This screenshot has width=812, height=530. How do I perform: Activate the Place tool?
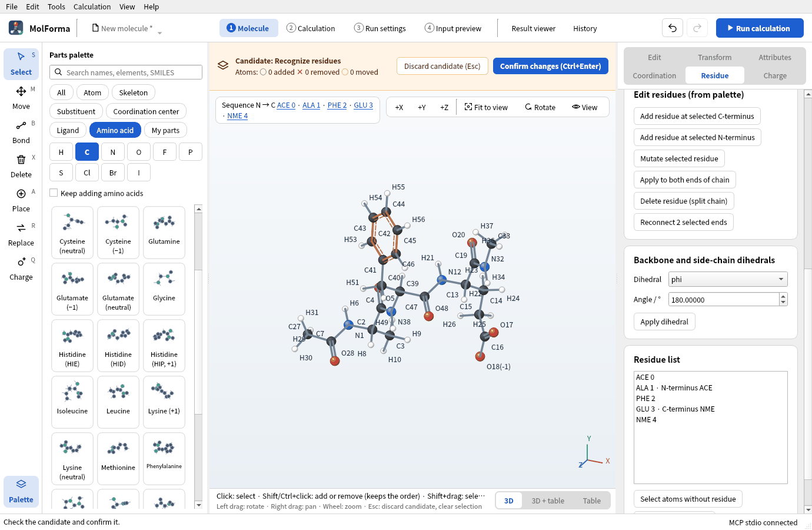[21, 201]
